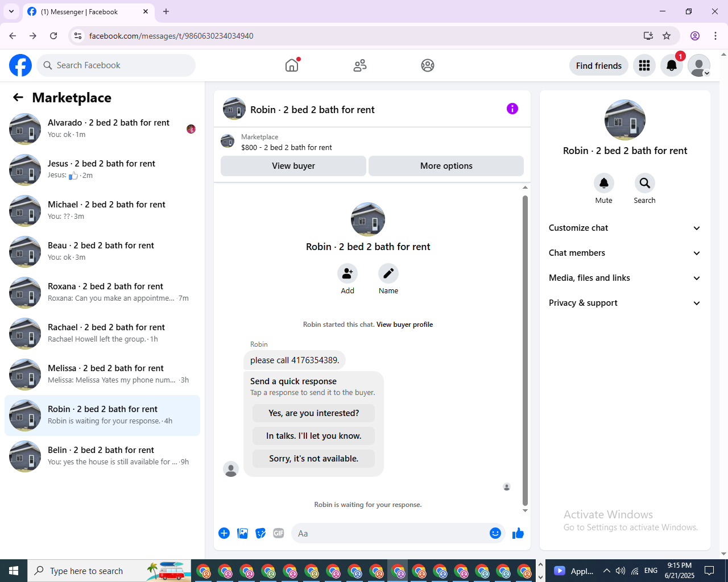Install app icon in address bar

(x=648, y=36)
